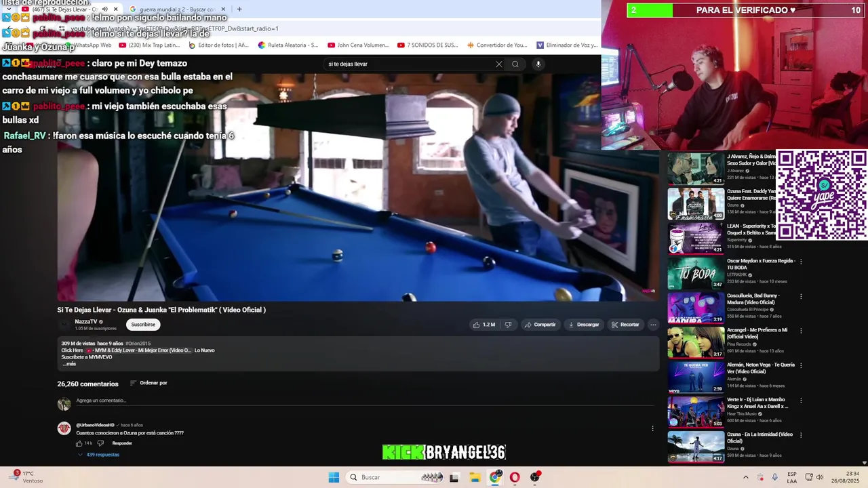Open a new browser tab
This screenshot has width=868, height=488.
tap(239, 9)
